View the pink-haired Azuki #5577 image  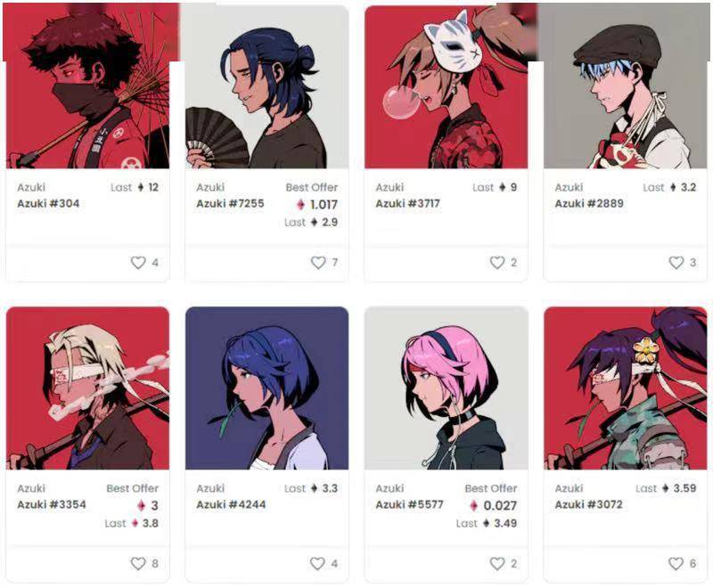tap(447, 388)
